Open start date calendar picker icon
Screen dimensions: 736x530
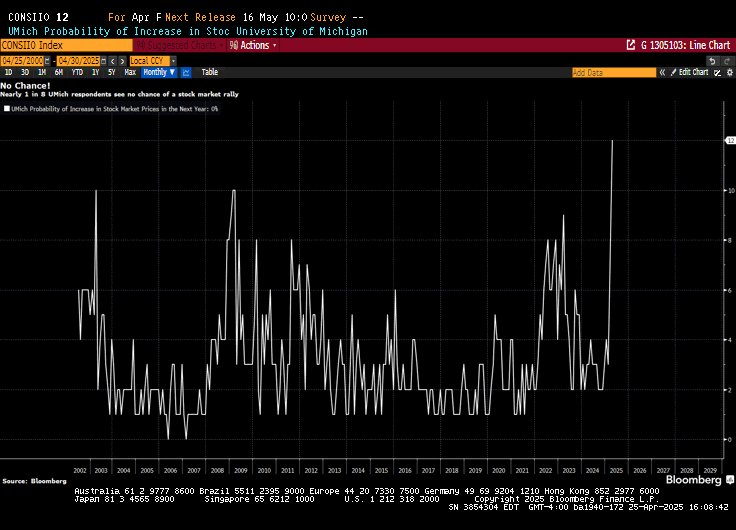48,60
